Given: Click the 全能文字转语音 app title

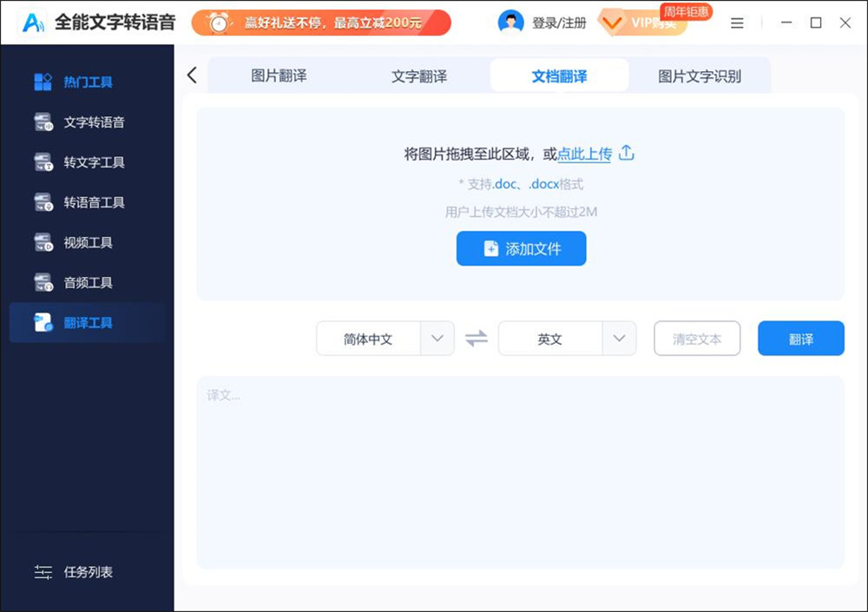Looking at the screenshot, I should (115, 23).
